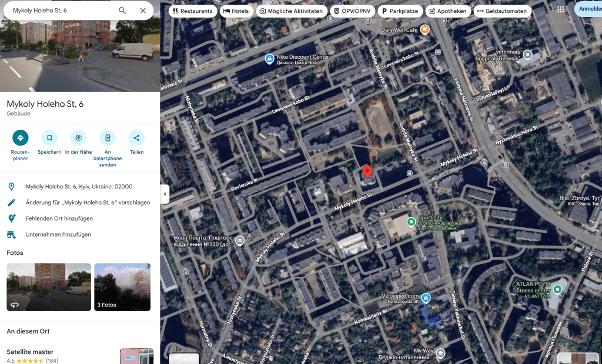Show Parkplätze on the map
Screen dimensions: 602x364
click(x=399, y=11)
